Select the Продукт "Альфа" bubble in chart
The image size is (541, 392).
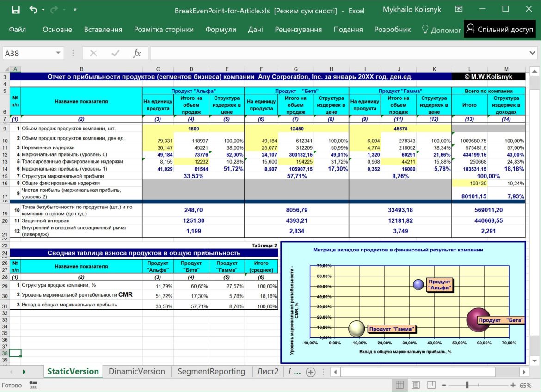[418, 284]
